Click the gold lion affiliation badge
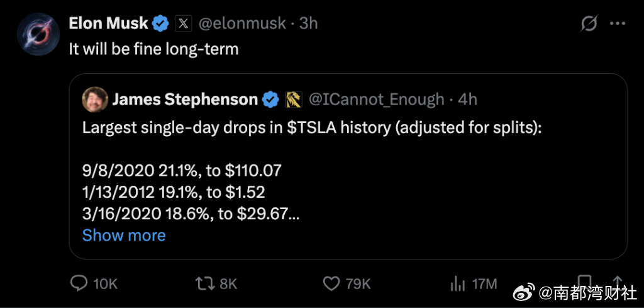This screenshot has width=644, height=308. 293,100
